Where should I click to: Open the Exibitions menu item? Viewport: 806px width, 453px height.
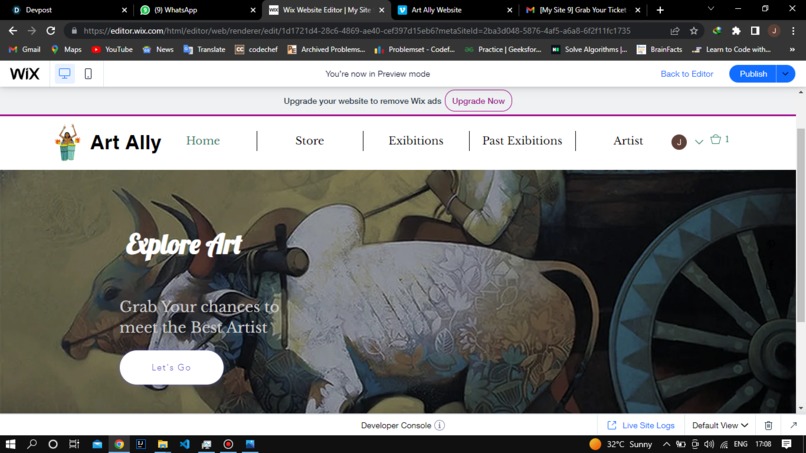(x=416, y=140)
